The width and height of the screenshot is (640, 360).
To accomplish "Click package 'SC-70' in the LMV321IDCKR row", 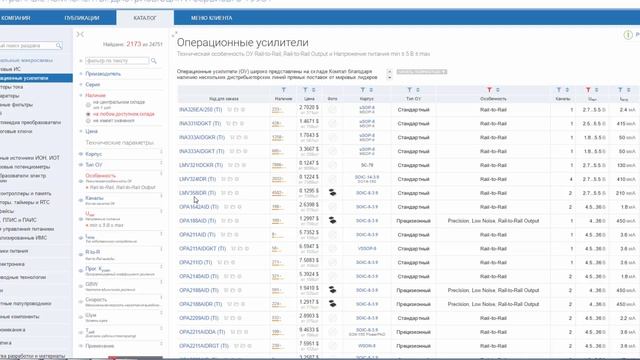I will point(367,165).
